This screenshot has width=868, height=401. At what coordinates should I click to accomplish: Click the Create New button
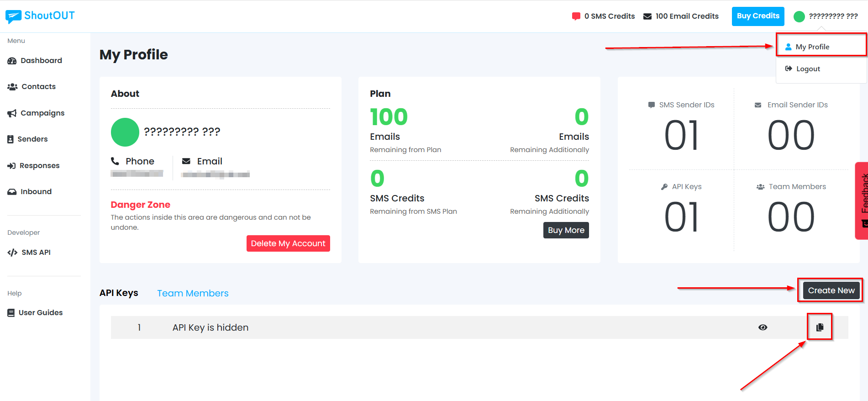click(831, 290)
